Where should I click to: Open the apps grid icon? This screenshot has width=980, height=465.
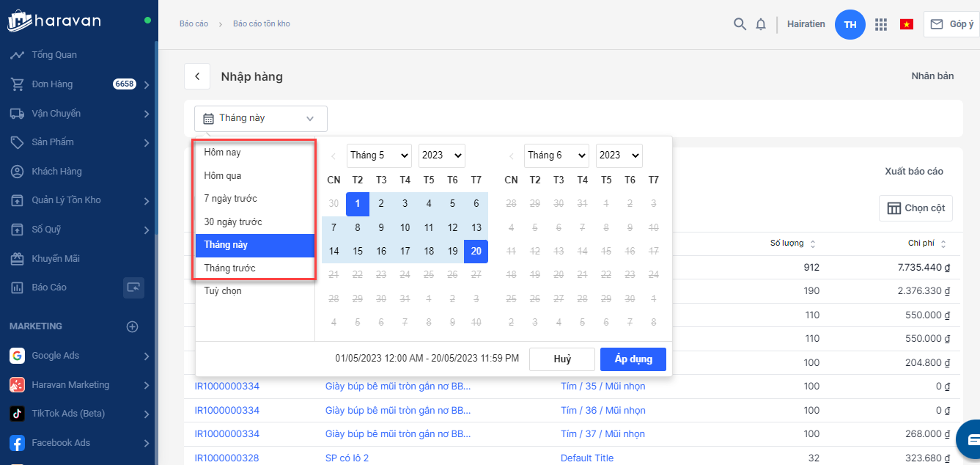click(881, 24)
